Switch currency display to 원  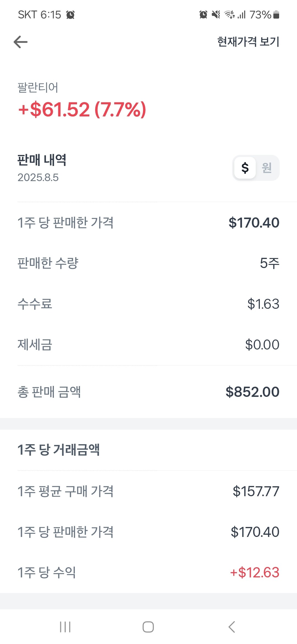pyautogui.click(x=267, y=168)
